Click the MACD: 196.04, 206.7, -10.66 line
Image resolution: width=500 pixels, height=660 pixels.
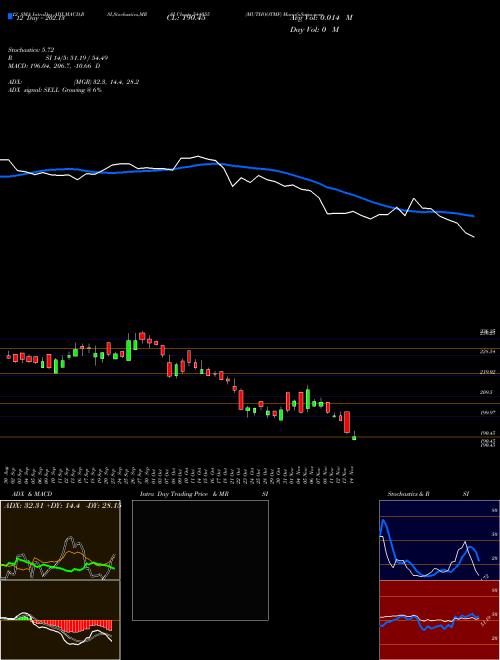pos(54,66)
